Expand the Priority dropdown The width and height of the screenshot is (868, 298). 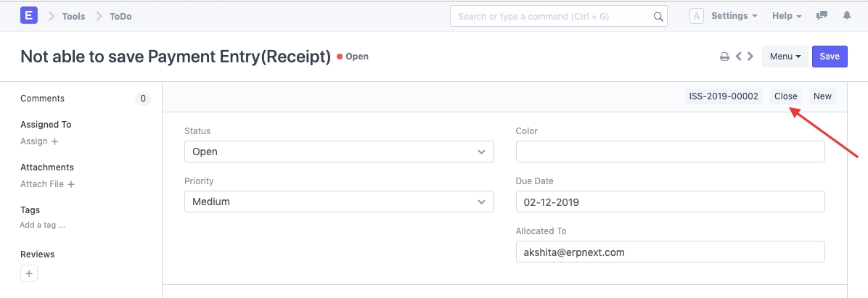339,202
